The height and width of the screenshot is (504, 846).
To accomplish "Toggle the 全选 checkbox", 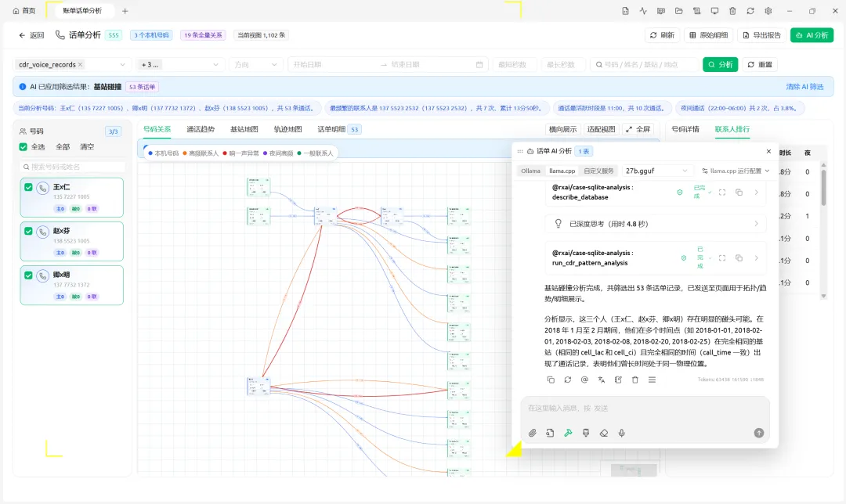I will 23,146.
